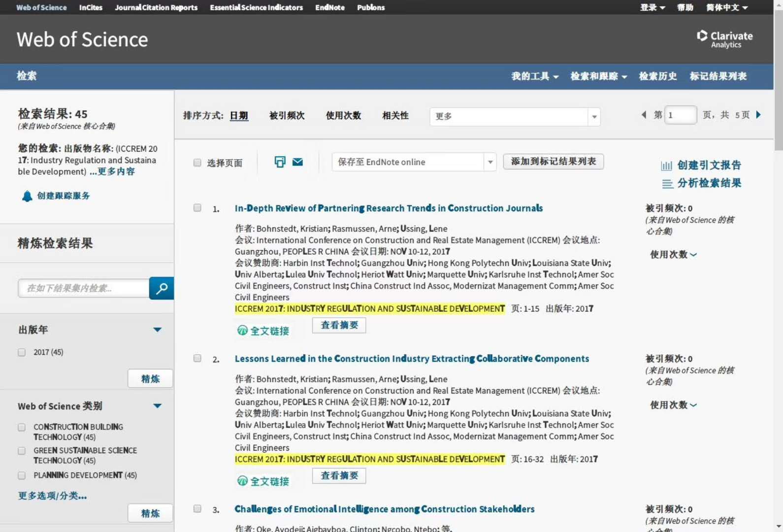Expand 使用次数 for result 2
This screenshot has width=783, height=532.
673,404
